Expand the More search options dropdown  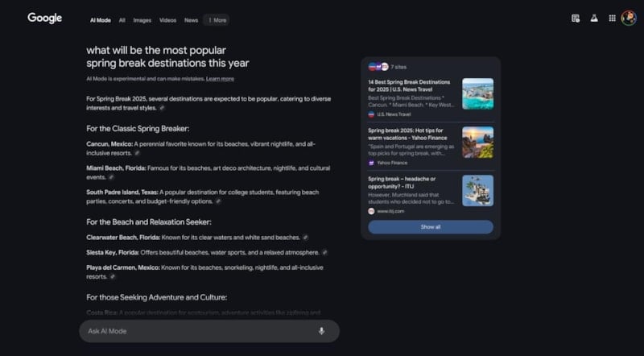tap(217, 19)
